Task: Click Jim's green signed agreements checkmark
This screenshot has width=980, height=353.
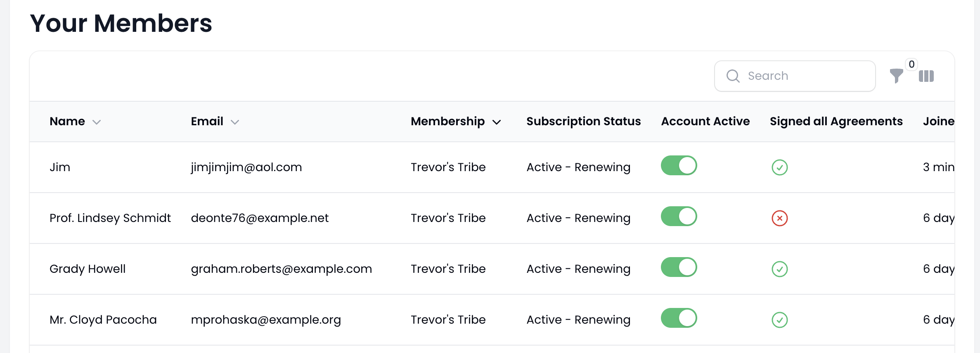Action: 779,167
